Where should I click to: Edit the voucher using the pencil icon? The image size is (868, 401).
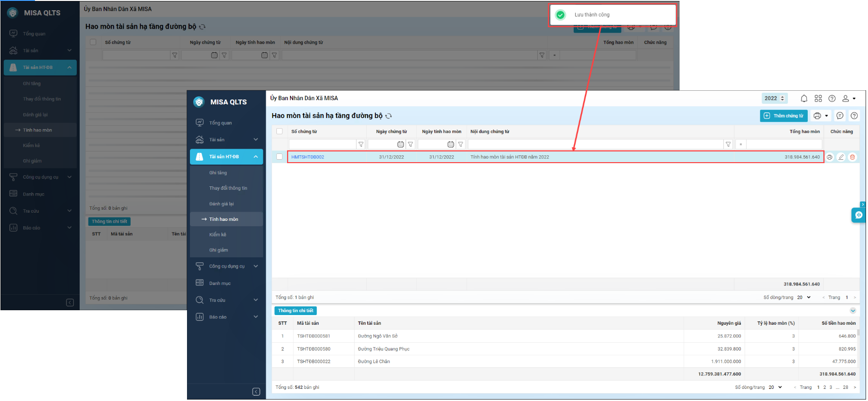[841, 157]
